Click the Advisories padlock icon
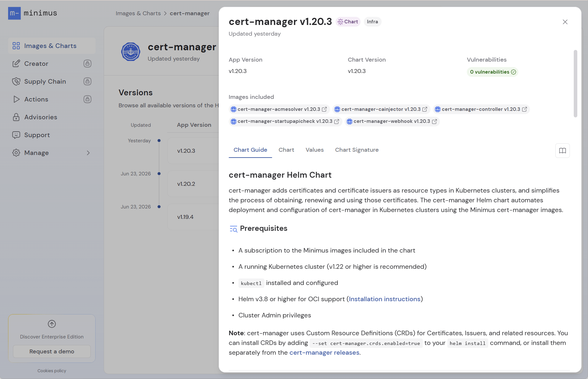This screenshot has height=379, width=588. tap(16, 117)
